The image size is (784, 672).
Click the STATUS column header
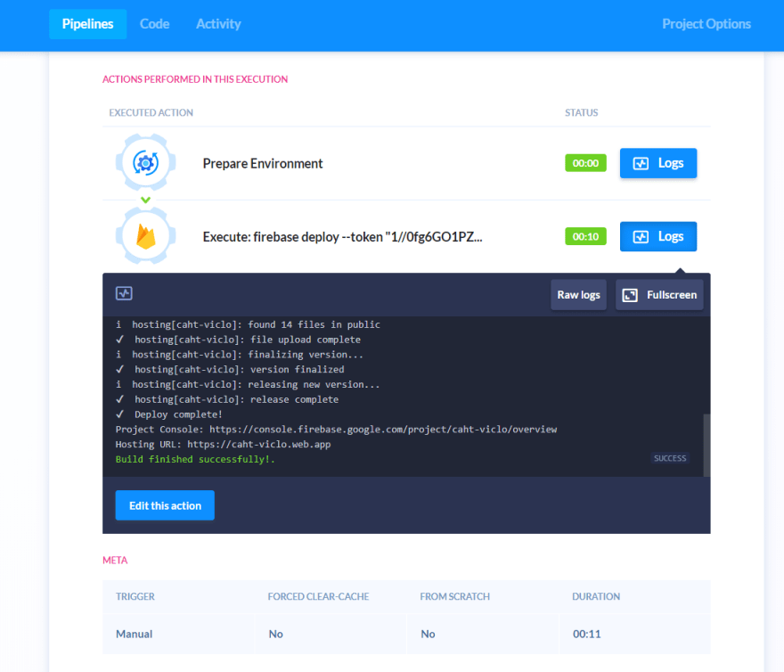581,112
